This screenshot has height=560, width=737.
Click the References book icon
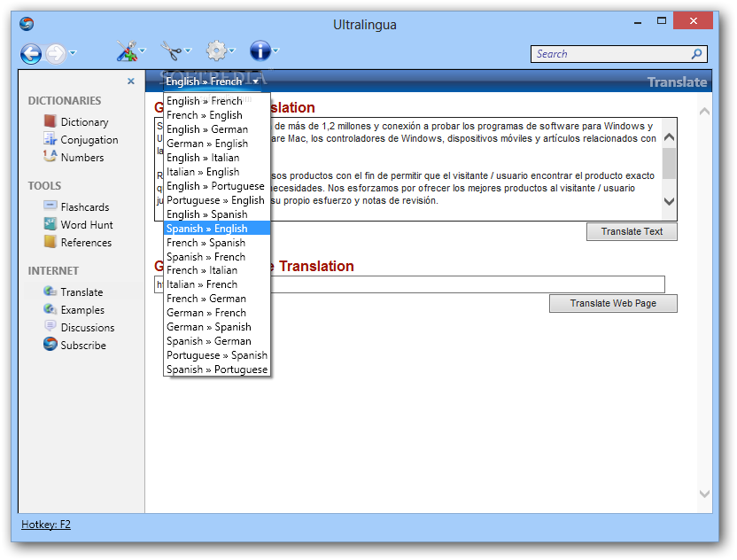[50, 242]
